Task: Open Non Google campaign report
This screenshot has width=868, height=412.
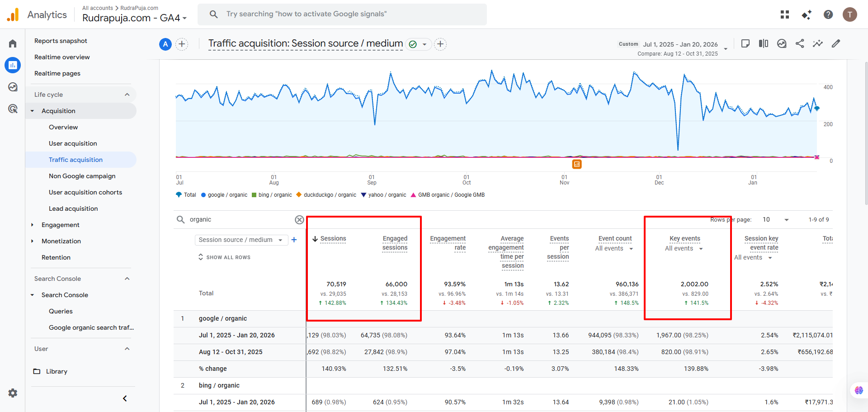Action: pyautogui.click(x=82, y=176)
